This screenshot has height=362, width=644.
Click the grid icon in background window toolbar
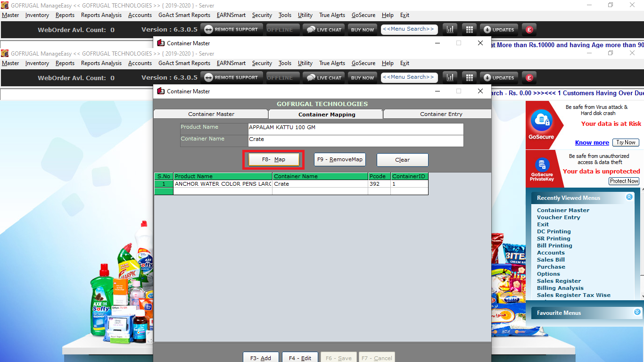click(469, 29)
